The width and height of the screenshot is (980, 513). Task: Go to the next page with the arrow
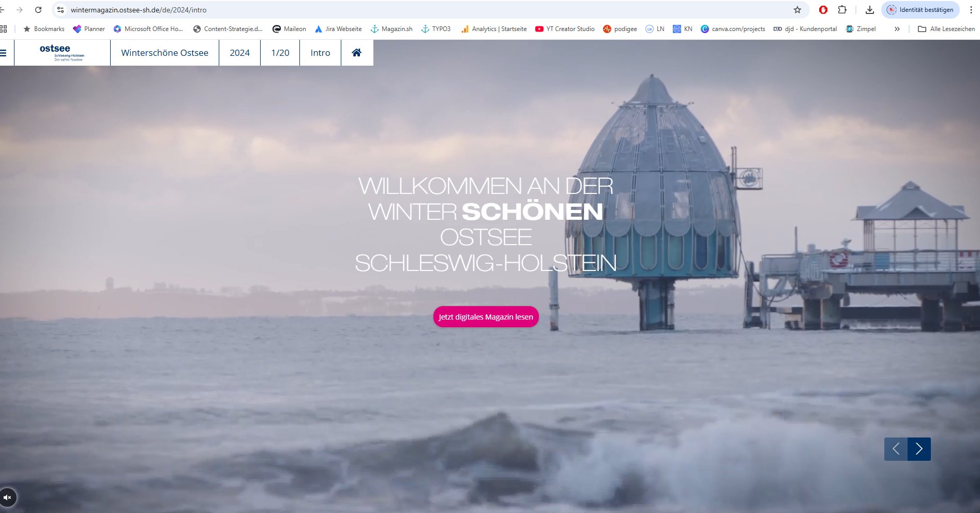click(x=919, y=449)
